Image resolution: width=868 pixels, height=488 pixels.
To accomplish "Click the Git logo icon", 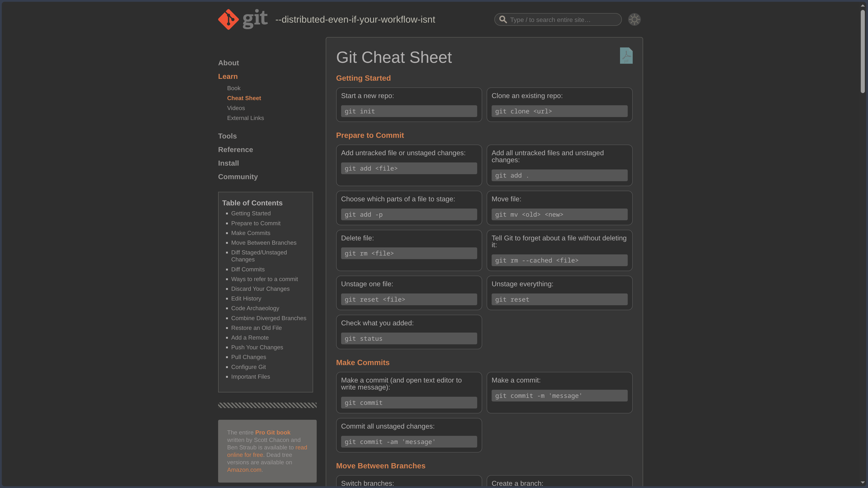I will [243, 19].
